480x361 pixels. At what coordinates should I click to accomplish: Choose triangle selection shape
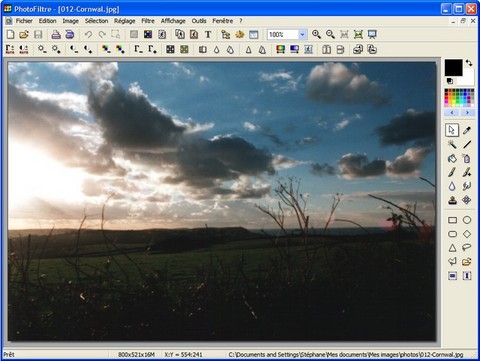tap(452, 248)
